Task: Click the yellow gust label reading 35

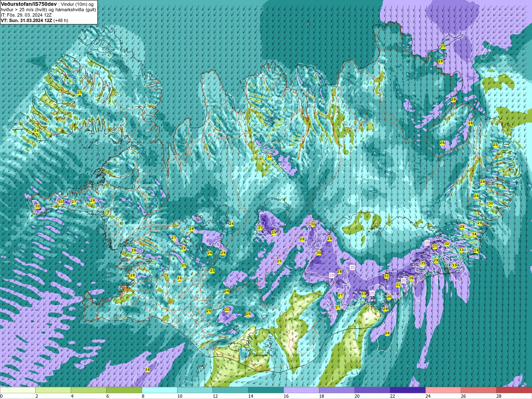Action: pos(423,264)
